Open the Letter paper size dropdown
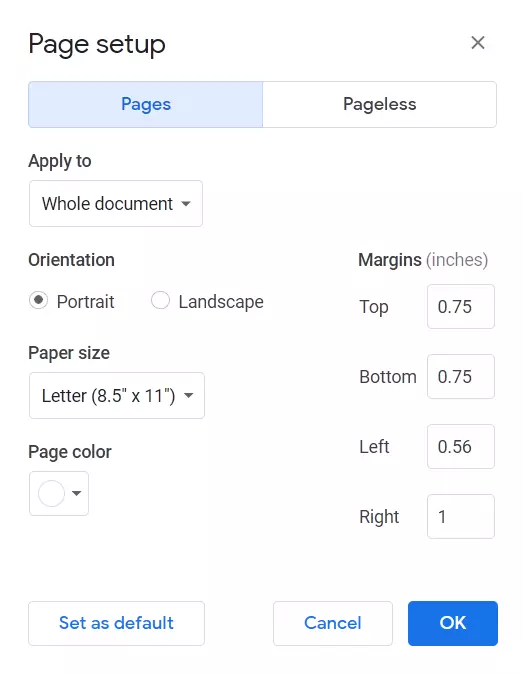This screenshot has height=674, width=523. [117, 395]
